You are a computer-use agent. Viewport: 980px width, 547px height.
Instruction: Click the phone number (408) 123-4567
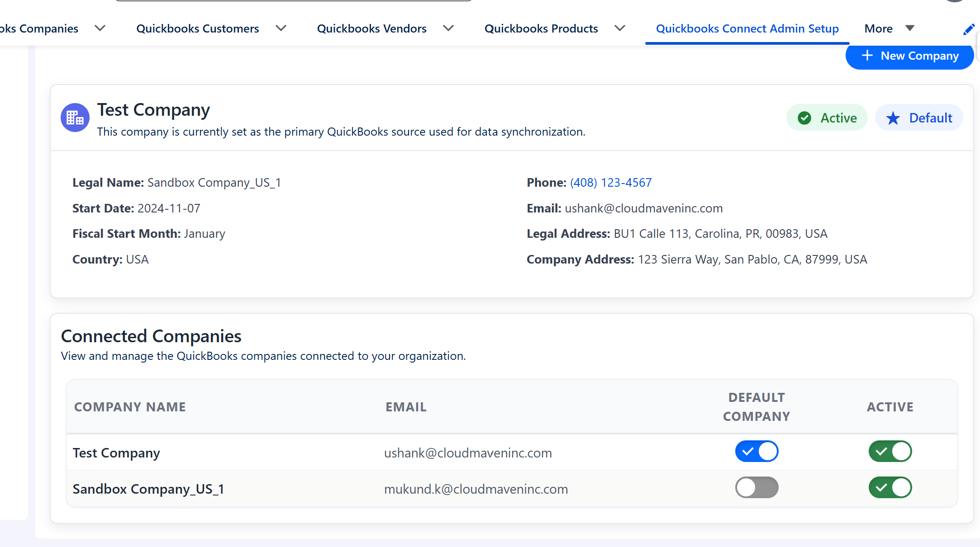coord(611,183)
